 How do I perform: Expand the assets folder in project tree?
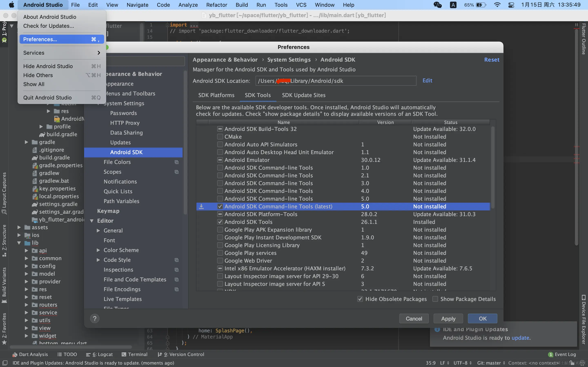(x=19, y=227)
